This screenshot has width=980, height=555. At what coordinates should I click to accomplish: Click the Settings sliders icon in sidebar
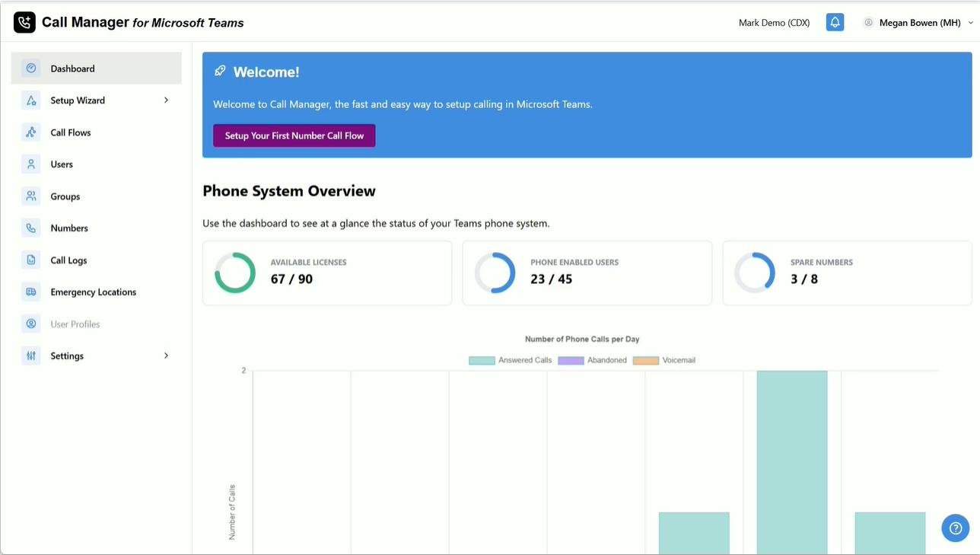(31, 356)
